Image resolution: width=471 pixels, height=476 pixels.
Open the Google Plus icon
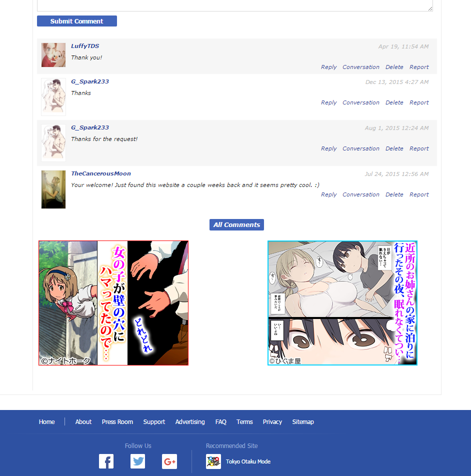[x=169, y=461]
